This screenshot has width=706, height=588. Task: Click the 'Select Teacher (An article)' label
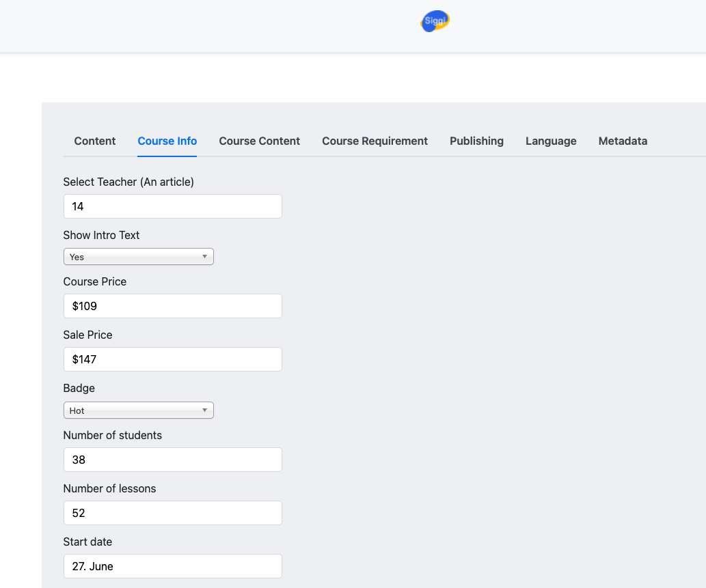(128, 182)
